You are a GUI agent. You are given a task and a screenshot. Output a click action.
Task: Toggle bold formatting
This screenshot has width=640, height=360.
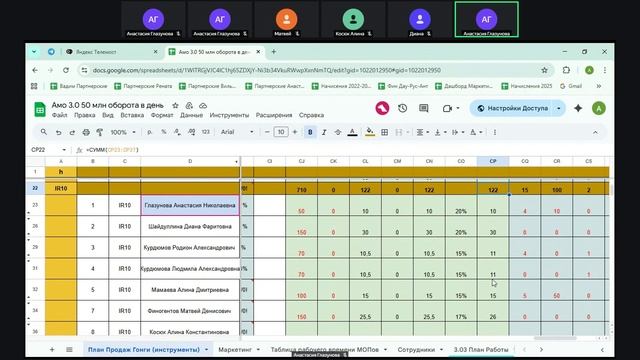coord(310,132)
